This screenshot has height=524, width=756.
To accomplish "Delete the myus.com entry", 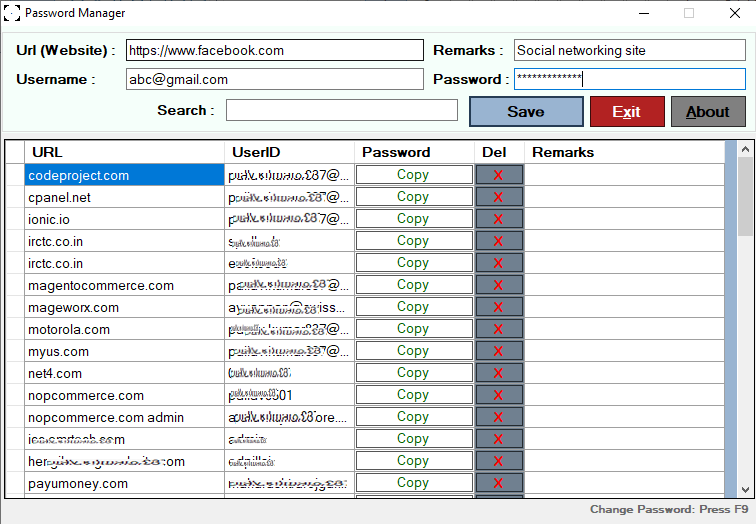I will click(499, 351).
